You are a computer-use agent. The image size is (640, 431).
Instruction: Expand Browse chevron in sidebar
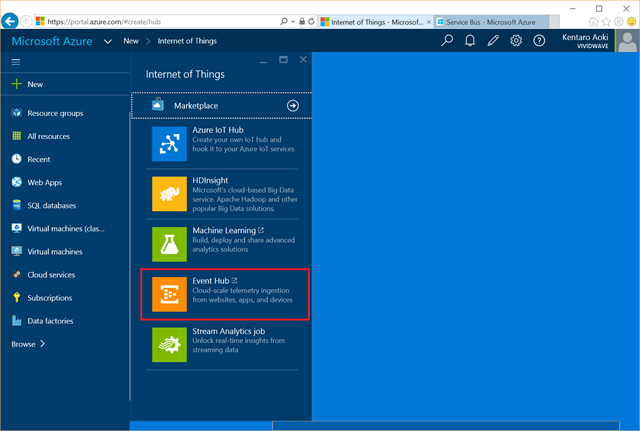42,344
